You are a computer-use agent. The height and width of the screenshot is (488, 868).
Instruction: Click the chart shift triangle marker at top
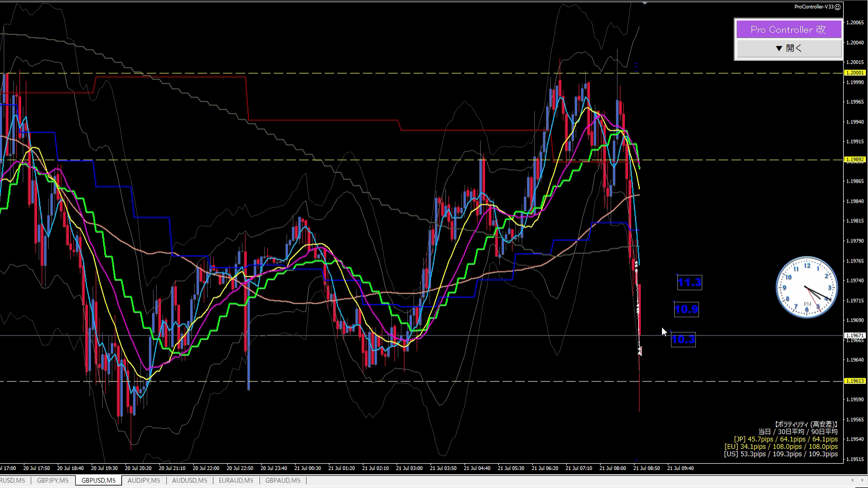[x=645, y=3]
